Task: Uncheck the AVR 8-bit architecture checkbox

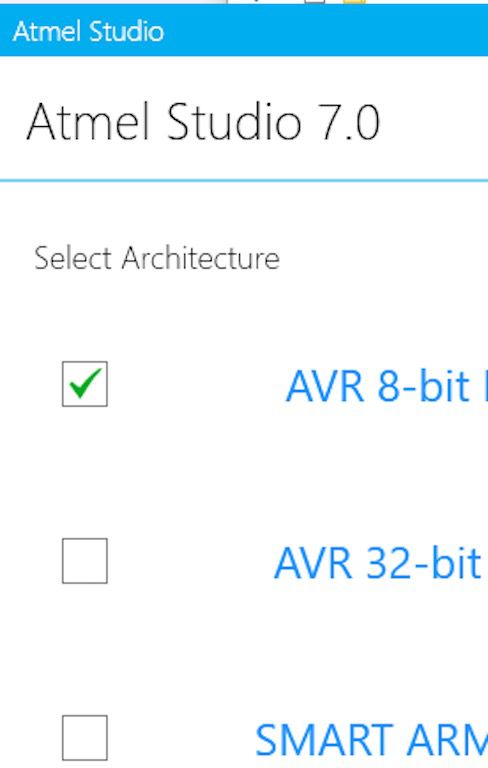Action: (x=85, y=384)
